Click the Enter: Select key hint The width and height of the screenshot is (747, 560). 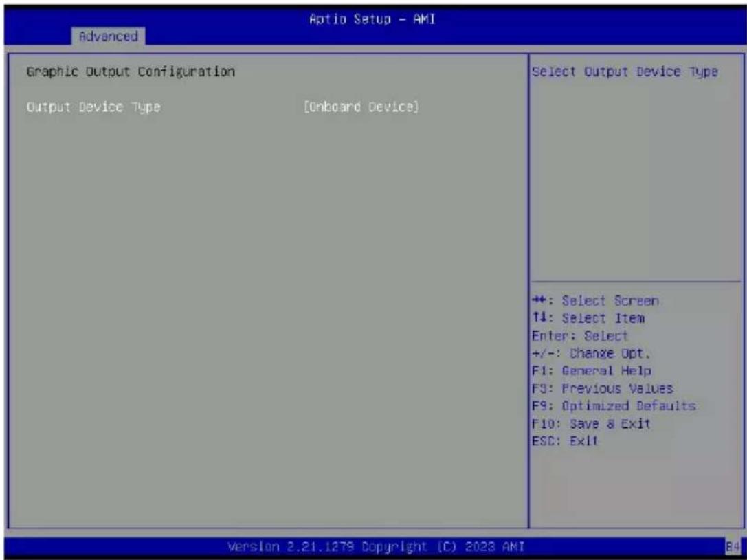point(580,336)
